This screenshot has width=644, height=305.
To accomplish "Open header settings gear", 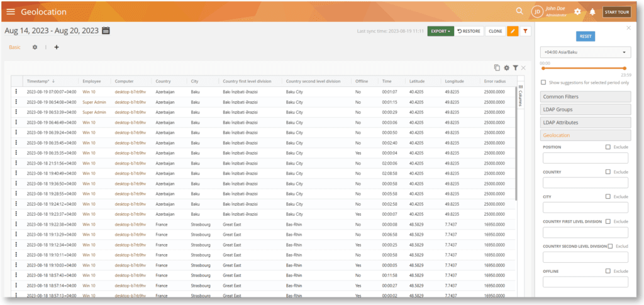I will (x=577, y=12).
